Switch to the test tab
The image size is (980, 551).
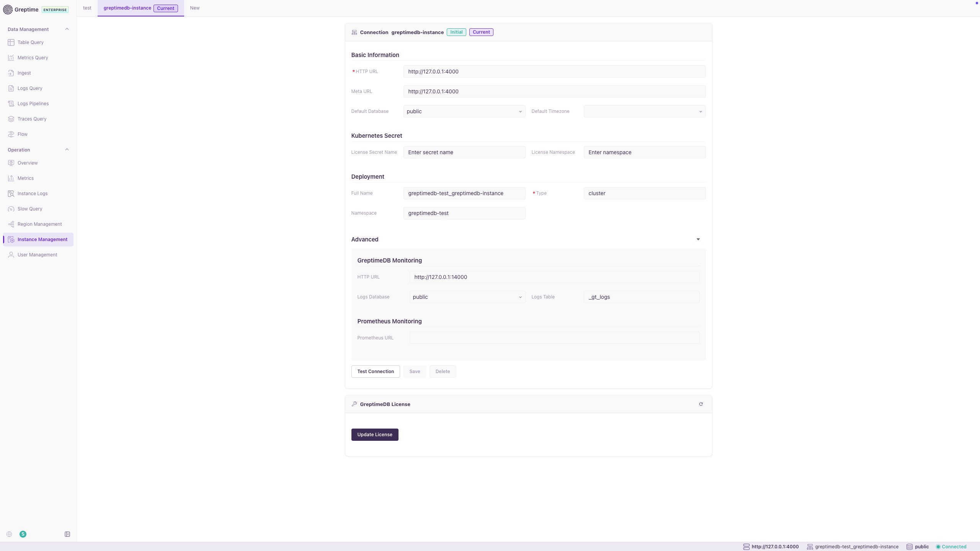click(x=87, y=8)
